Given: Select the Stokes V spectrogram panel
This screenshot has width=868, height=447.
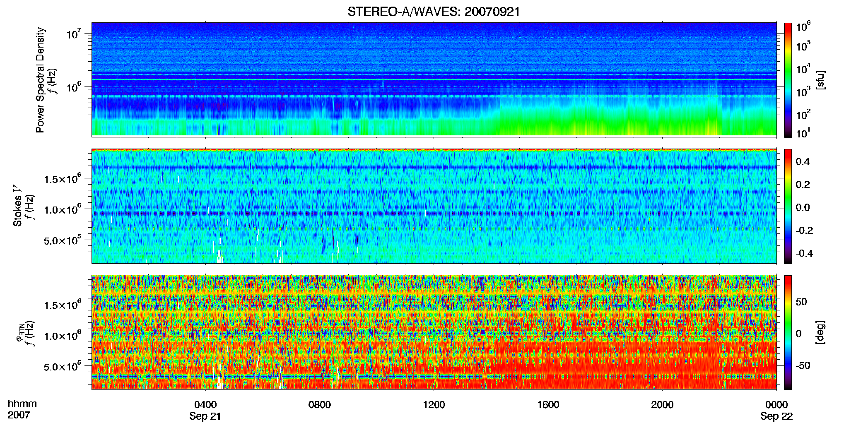Looking at the screenshot, I should coord(434,206).
